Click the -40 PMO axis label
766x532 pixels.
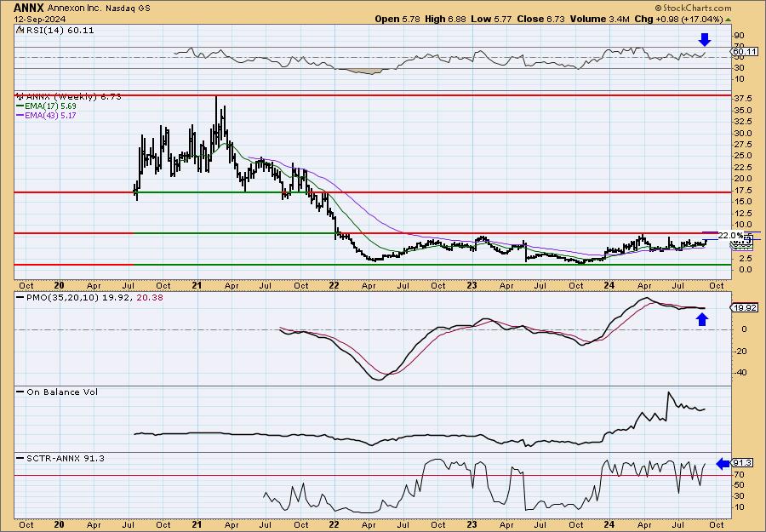pyautogui.click(x=740, y=373)
